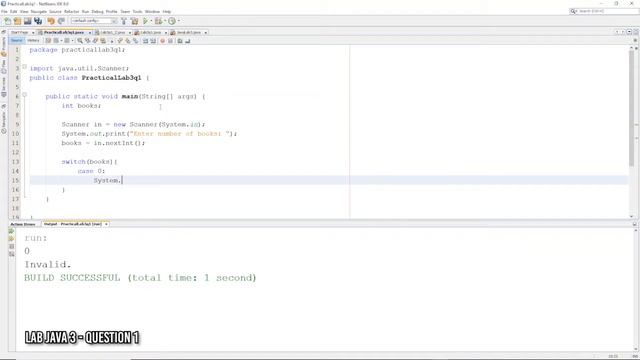
Task: Click the New File toolbar icon
Action: (8, 21)
